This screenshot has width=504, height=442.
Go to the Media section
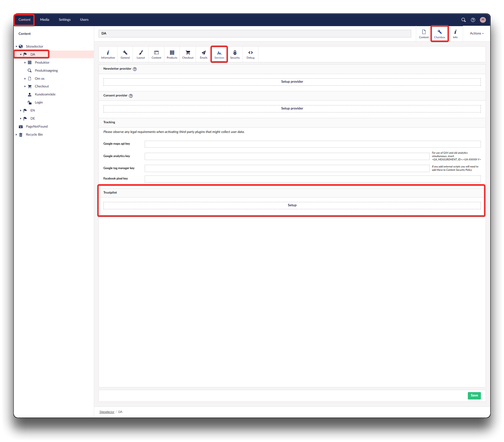(x=45, y=20)
